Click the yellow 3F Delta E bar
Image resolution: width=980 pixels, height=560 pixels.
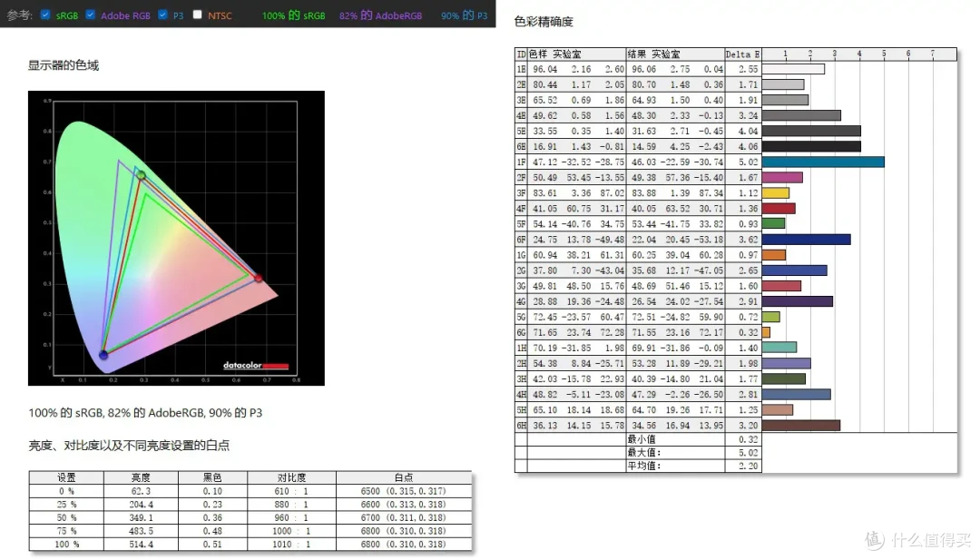coord(776,193)
